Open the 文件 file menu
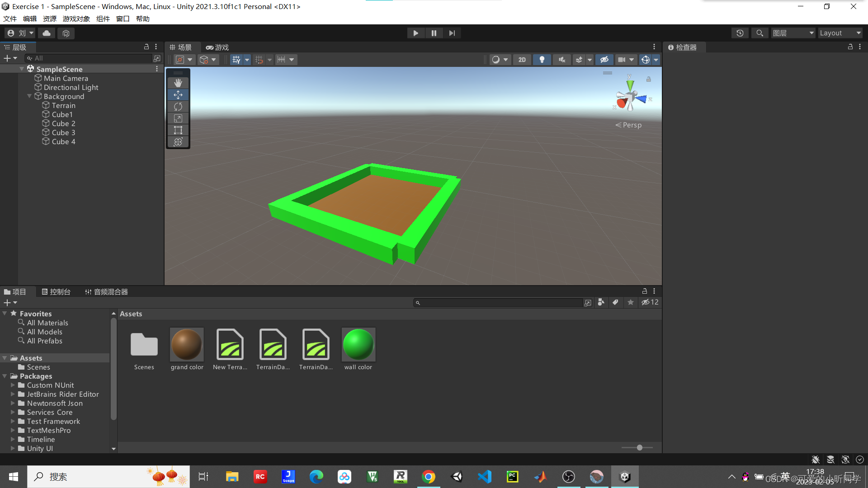The image size is (868, 488). (x=10, y=19)
